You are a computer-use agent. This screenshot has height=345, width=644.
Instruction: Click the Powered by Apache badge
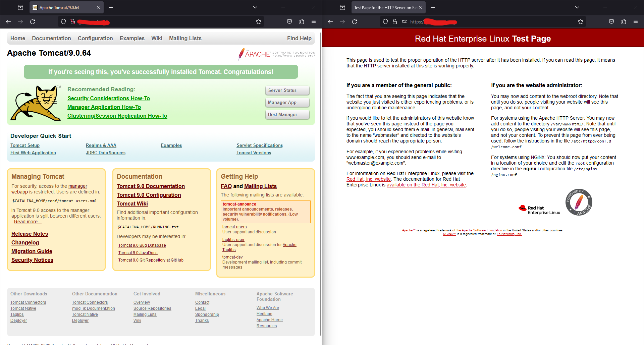[x=579, y=202]
